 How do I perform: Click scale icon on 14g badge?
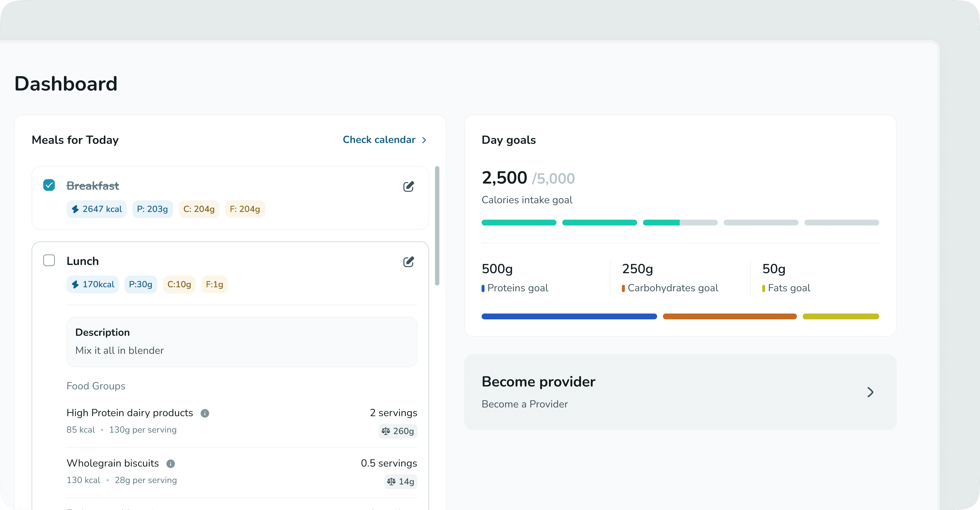point(391,482)
